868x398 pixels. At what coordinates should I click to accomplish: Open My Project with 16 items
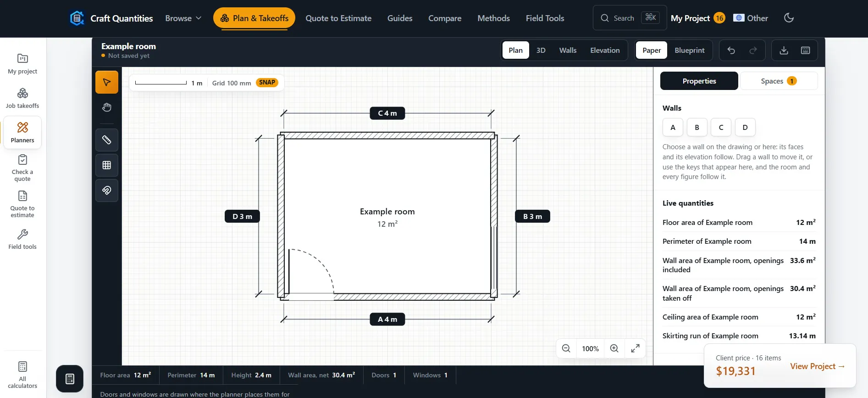point(698,18)
